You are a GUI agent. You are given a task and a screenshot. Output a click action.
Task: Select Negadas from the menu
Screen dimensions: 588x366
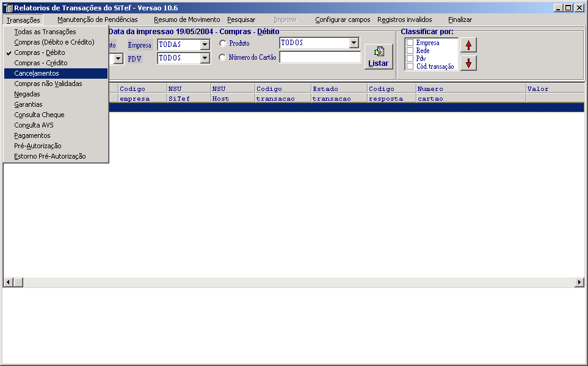point(56,95)
